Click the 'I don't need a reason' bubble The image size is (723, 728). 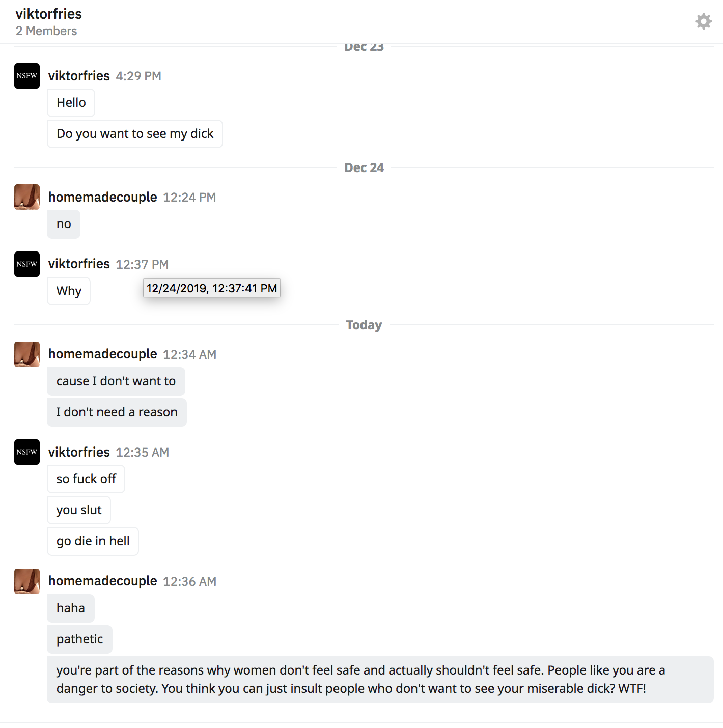click(x=117, y=412)
